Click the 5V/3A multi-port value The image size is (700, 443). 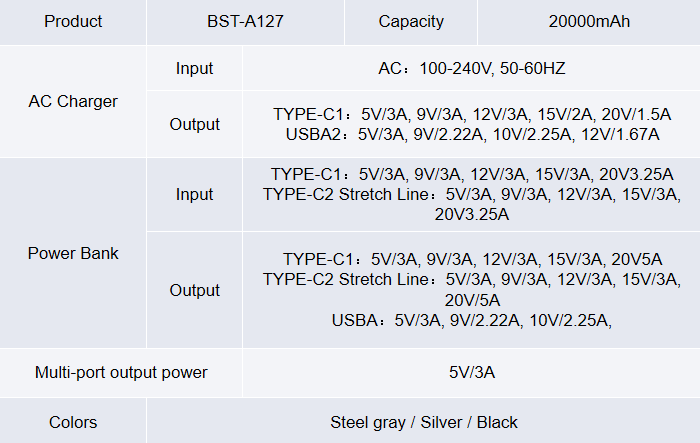click(x=472, y=372)
